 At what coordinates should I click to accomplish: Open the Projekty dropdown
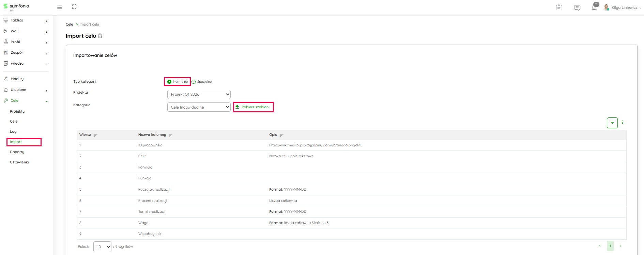coord(199,94)
